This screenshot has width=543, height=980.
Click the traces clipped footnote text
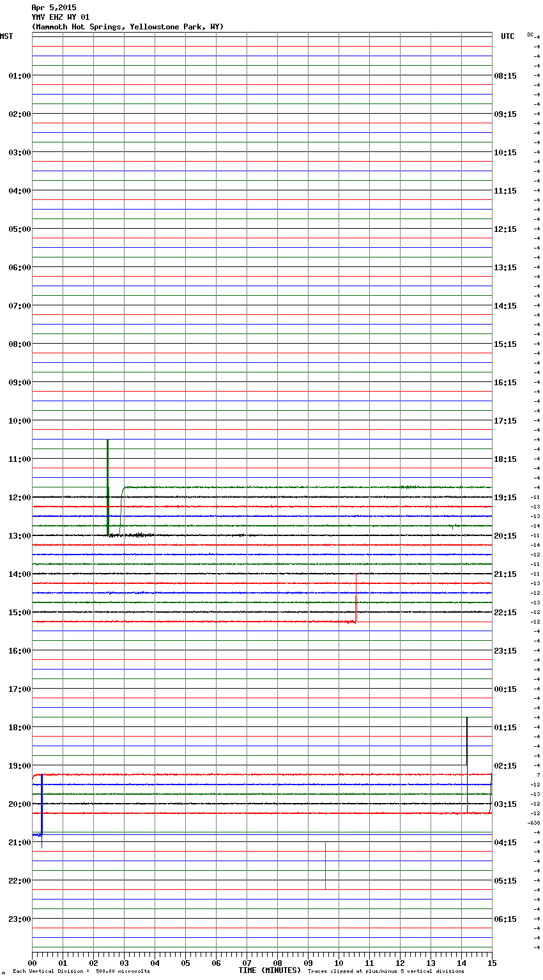pyautogui.click(x=386, y=972)
